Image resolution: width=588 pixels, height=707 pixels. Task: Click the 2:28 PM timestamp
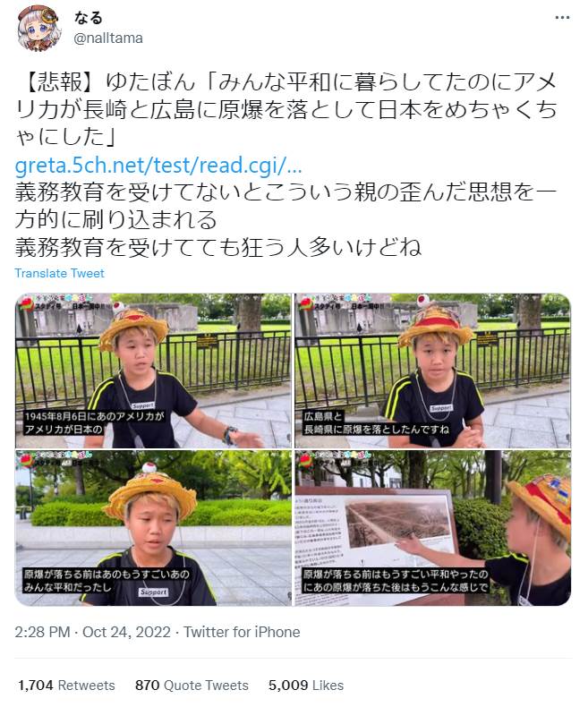(42, 632)
